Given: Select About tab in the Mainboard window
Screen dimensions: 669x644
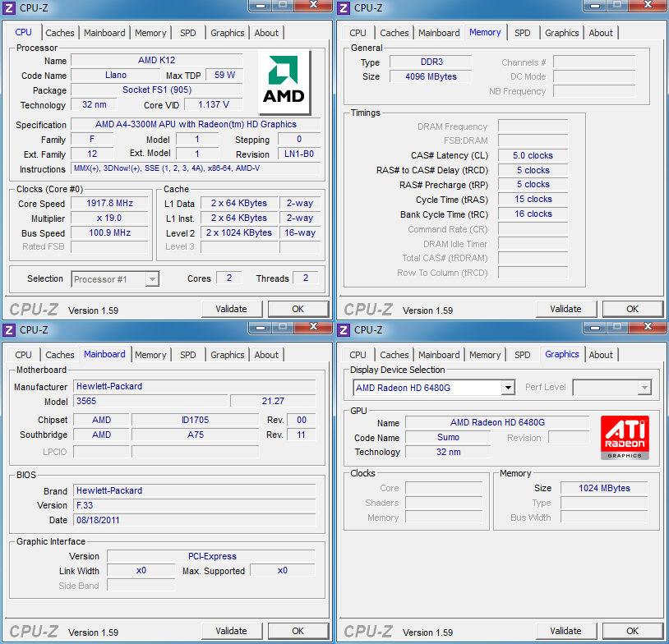Looking at the screenshot, I should 266,355.
